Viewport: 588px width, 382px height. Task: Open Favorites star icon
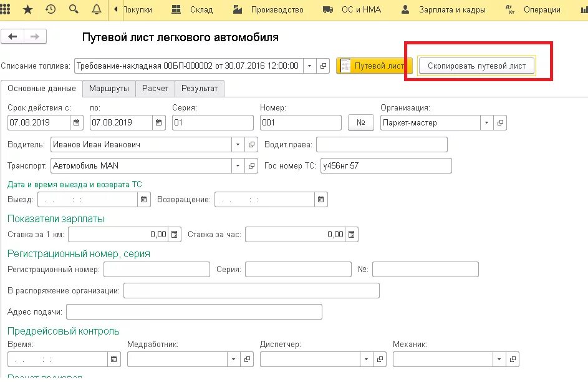pyautogui.click(x=28, y=9)
